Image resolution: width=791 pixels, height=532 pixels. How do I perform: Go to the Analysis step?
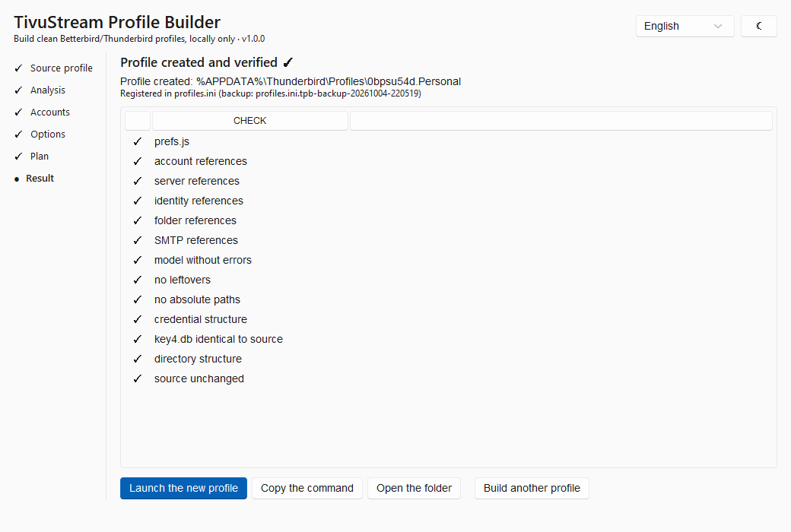point(40,90)
